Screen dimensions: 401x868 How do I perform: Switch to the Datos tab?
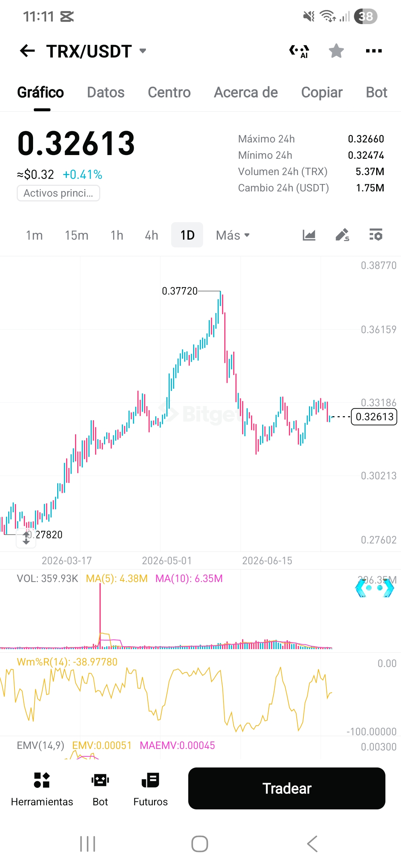pyautogui.click(x=106, y=92)
